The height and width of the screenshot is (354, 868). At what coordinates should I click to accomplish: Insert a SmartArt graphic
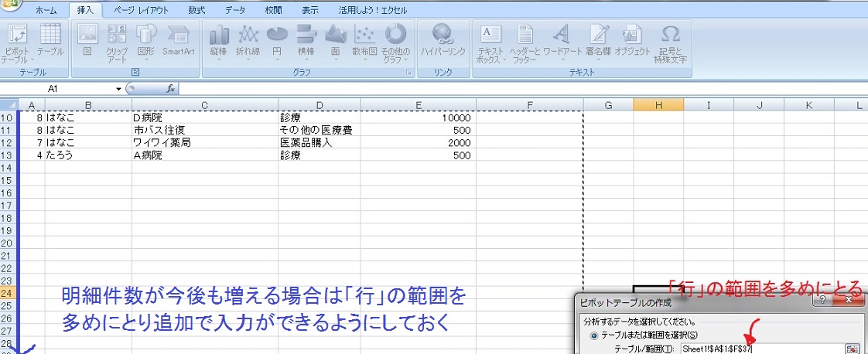pyautogui.click(x=178, y=40)
